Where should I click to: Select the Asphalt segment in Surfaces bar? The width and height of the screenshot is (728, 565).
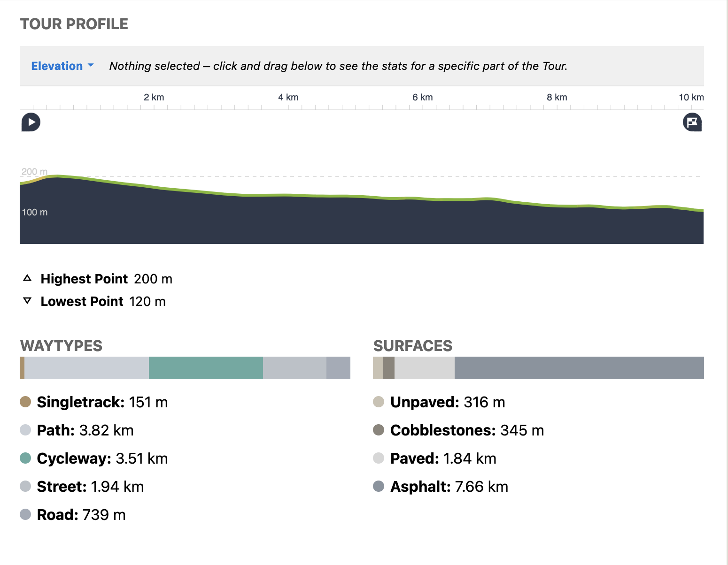(579, 368)
